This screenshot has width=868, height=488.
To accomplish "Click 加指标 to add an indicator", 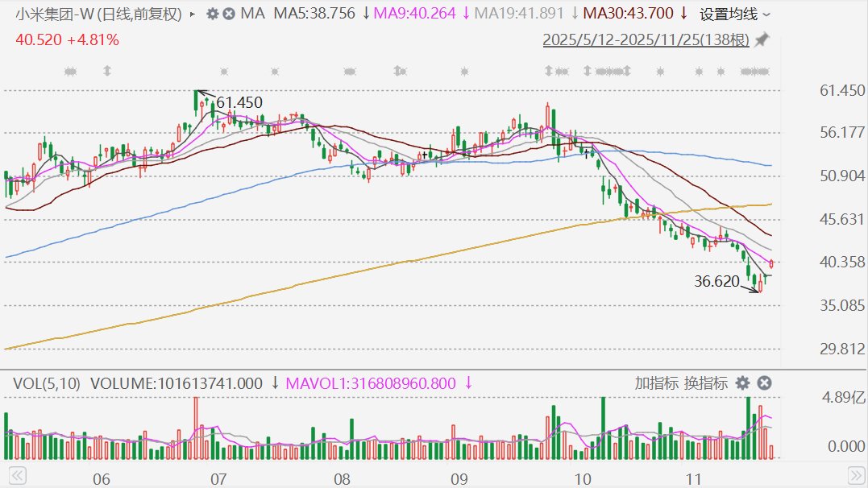I will click(656, 383).
